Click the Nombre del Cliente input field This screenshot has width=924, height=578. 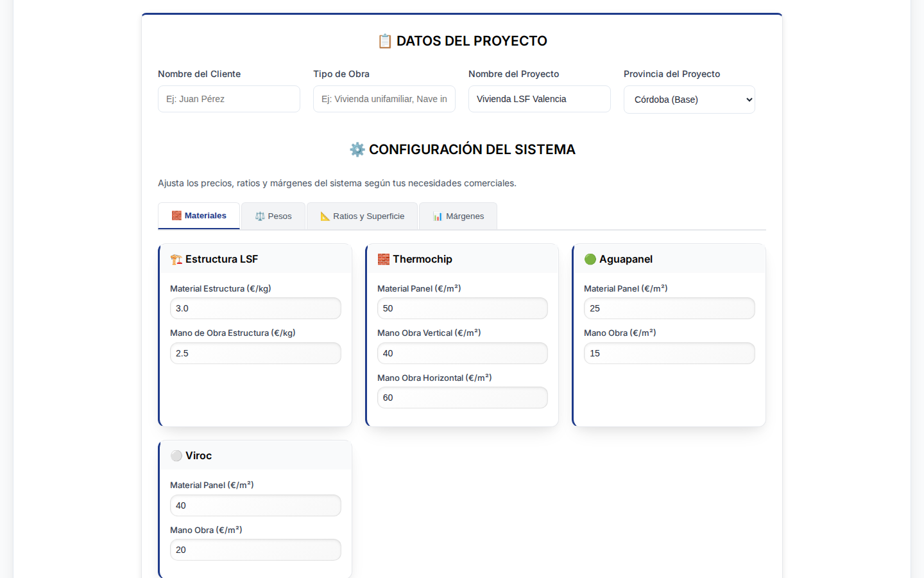click(229, 99)
